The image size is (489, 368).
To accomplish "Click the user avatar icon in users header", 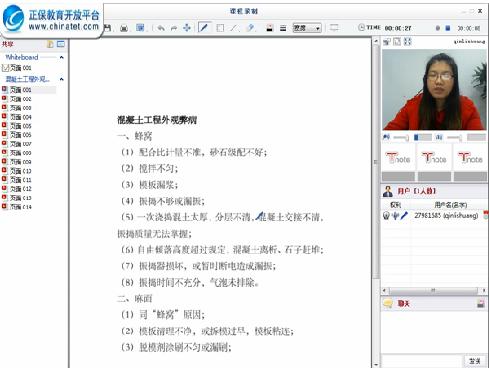I will point(388,191).
